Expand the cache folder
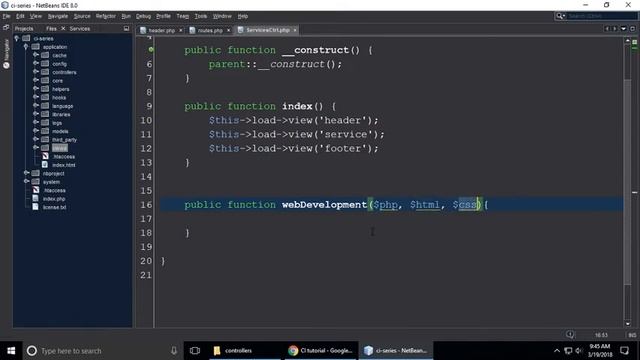Screen dimensions: 640x360 click(x=36, y=55)
